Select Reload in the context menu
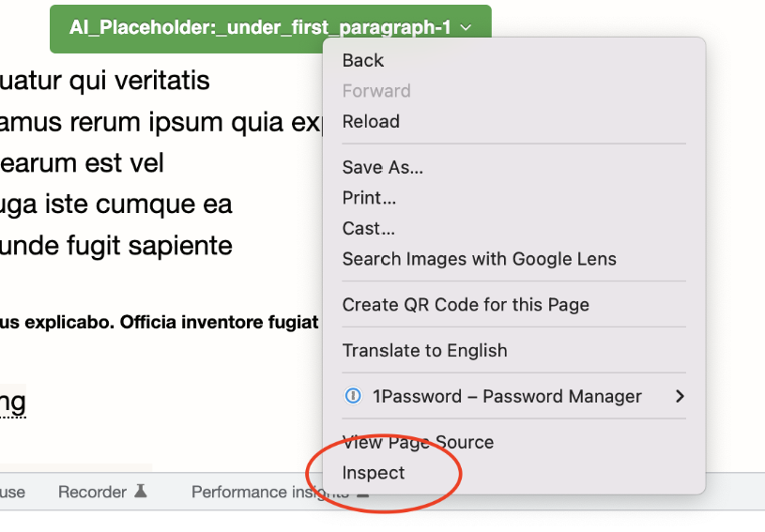Image resolution: width=765 pixels, height=532 pixels. point(371,121)
